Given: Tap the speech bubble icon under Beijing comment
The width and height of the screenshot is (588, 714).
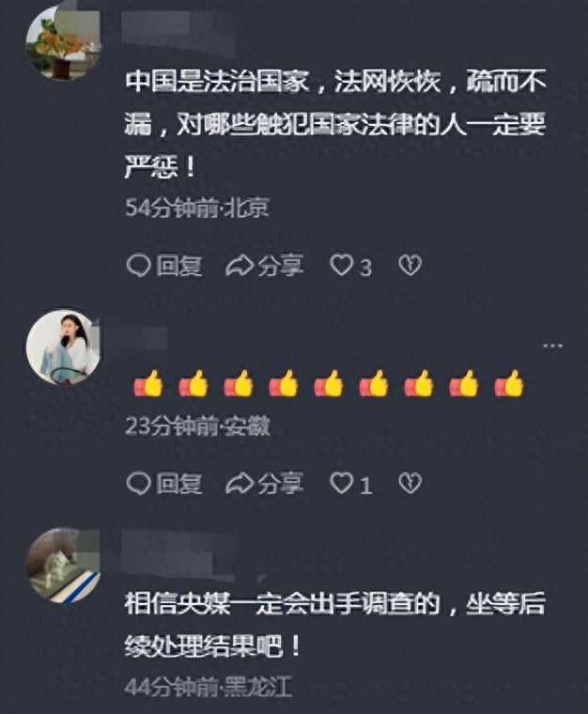Looking at the screenshot, I should coord(138,266).
